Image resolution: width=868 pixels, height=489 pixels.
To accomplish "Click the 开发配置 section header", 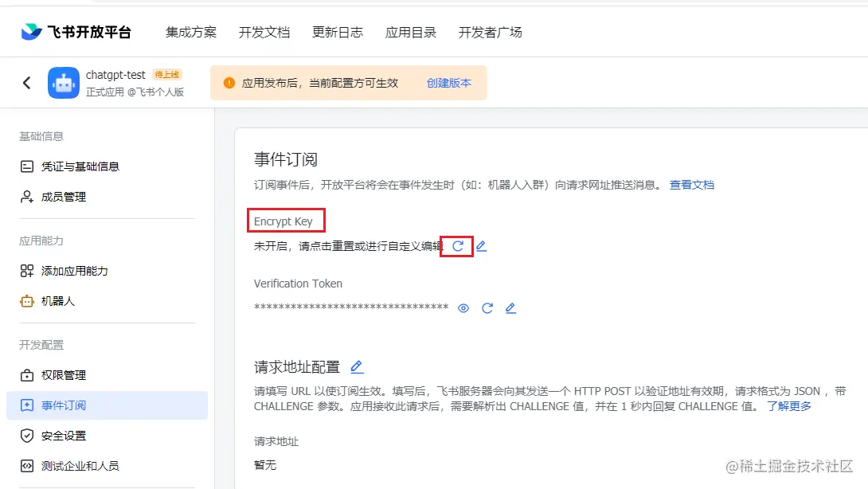I will pos(41,345).
